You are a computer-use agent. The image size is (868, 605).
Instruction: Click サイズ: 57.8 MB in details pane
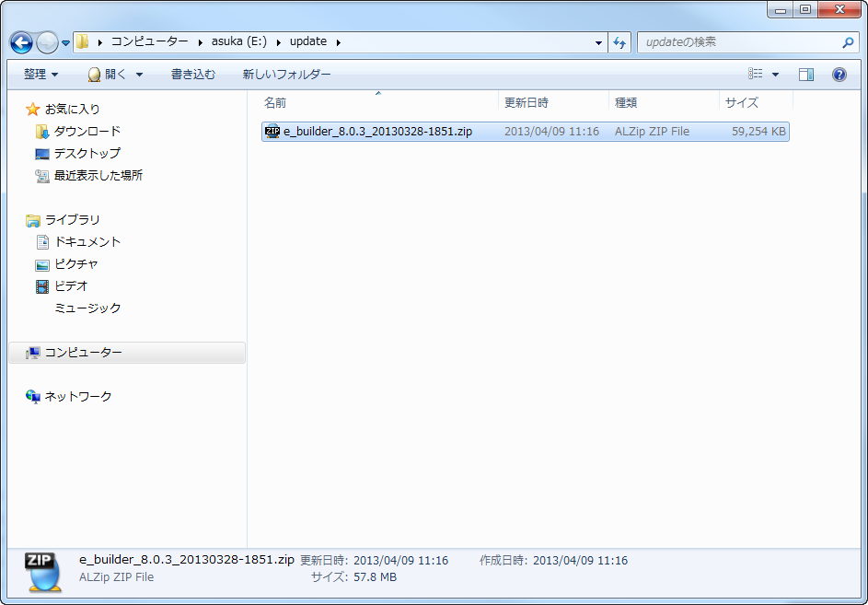(x=353, y=577)
